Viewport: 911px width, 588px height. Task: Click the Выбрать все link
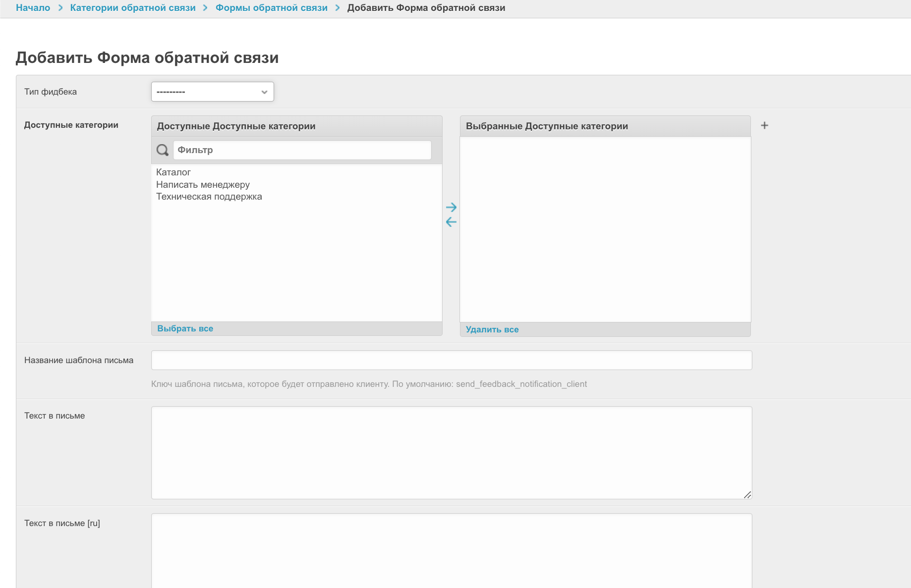[x=185, y=328]
